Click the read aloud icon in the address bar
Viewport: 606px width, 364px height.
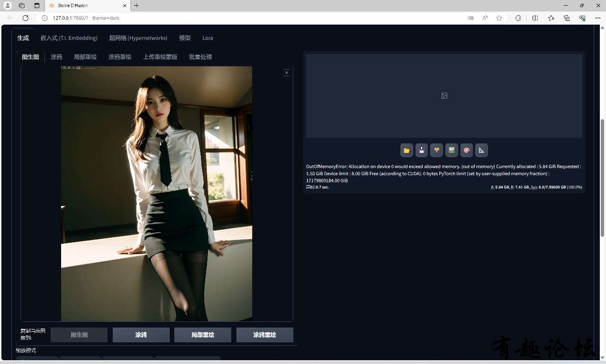tap(485, 18)
